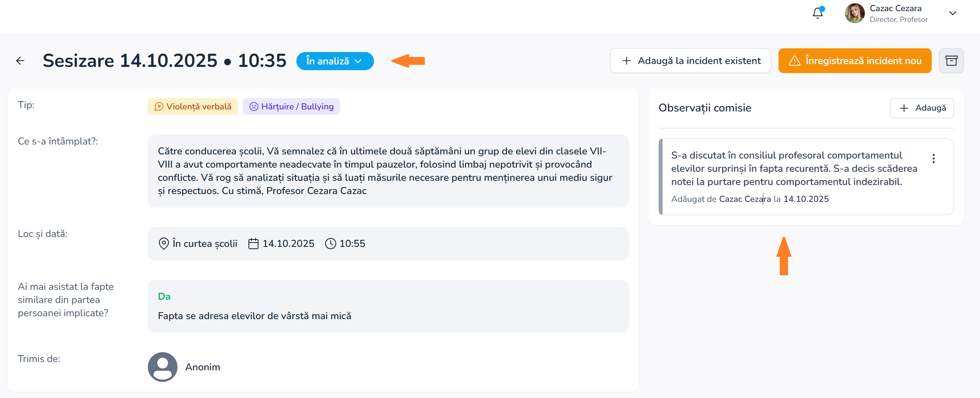Image resolution: width=980 pixels, height=398 pixels.
Task: Click "Înregistrează incident nou" button
Action: point(855,61)
